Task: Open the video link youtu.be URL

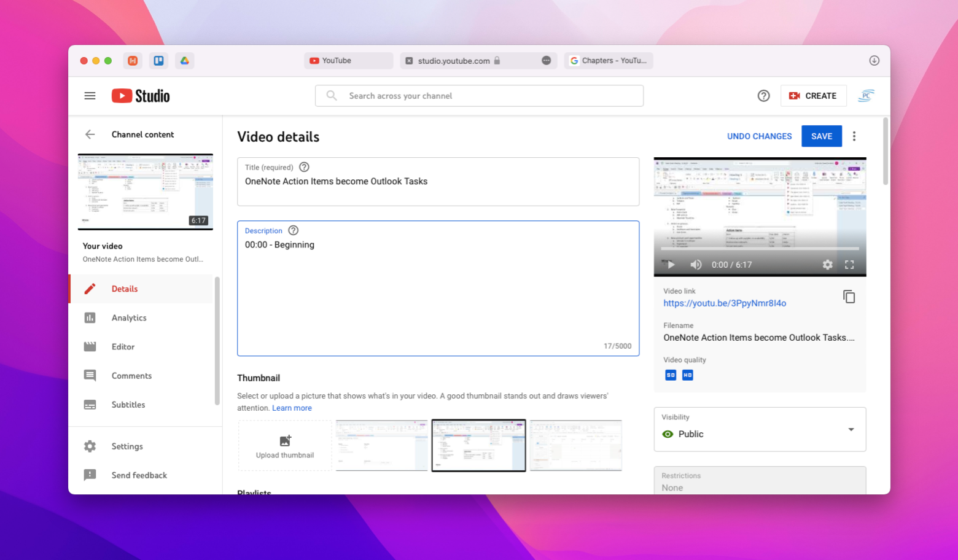Action: [x=725, y=303]
